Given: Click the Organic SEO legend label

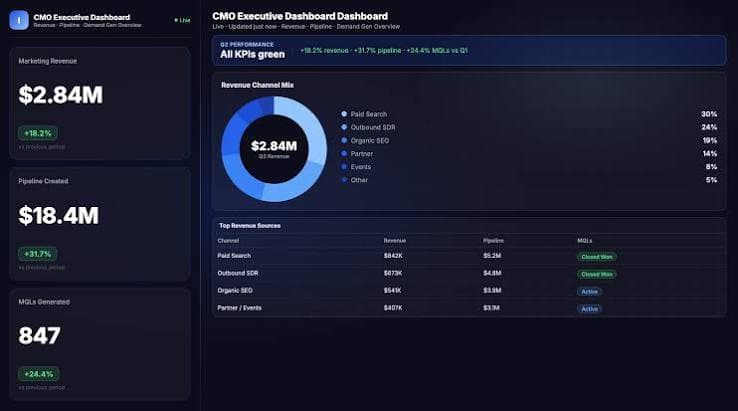Looking at the screenshot, I should [x=370, y=140].
